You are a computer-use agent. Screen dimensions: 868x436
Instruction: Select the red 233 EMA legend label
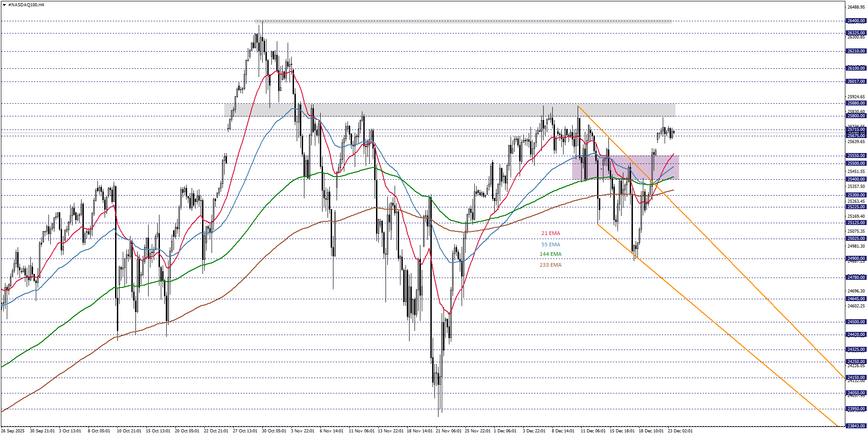click(x=551, y=265)
